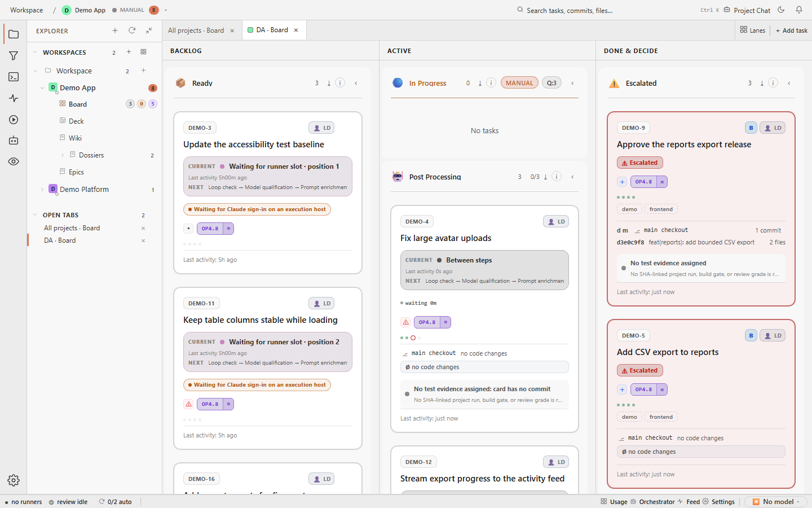The height and width of the screenshot is (508, 812).
Task: Click the info icon in Ready lane header
Action: coord(340,82)
